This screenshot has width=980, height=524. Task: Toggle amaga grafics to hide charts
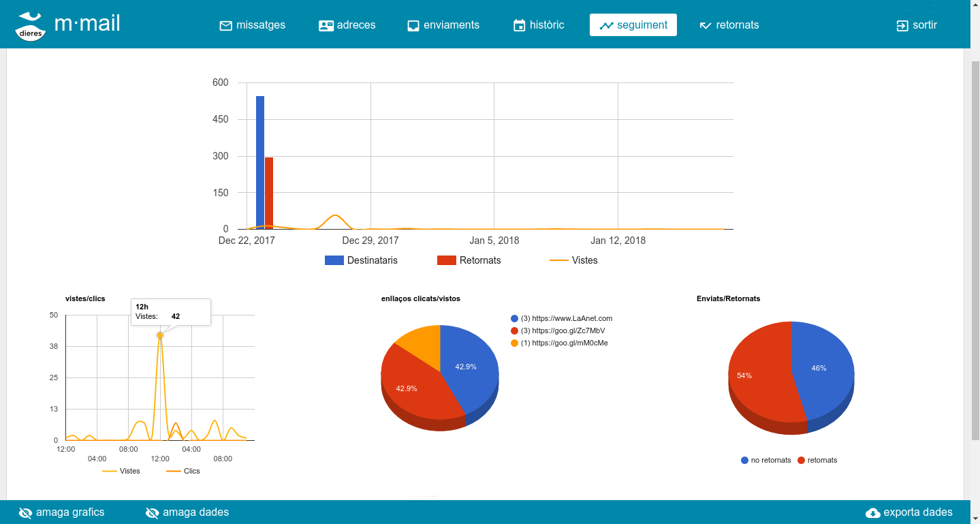[x=62, y=512]
